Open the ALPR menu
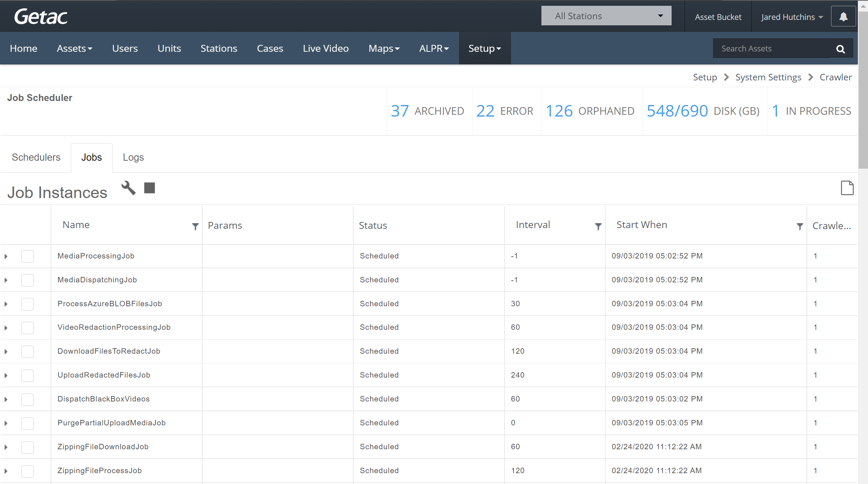The height and width of the screenshot is (484, 868). coord(434,49)
